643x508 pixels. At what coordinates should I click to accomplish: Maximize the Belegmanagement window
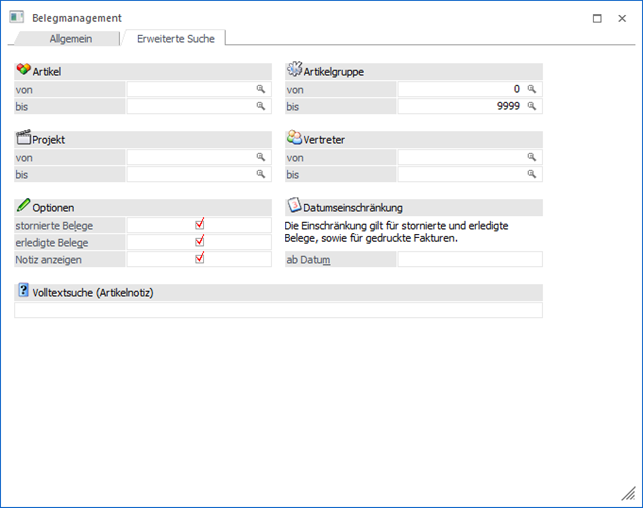[x=597, y=18]
